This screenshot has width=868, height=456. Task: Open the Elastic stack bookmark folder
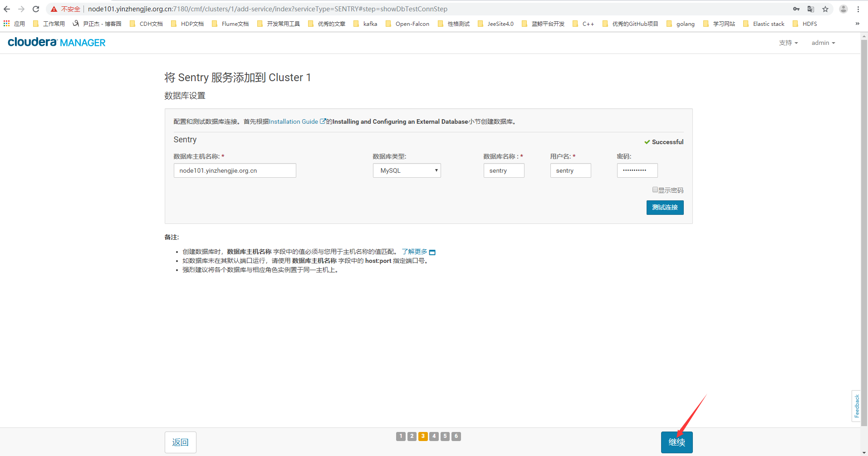[x=764, y=24]
